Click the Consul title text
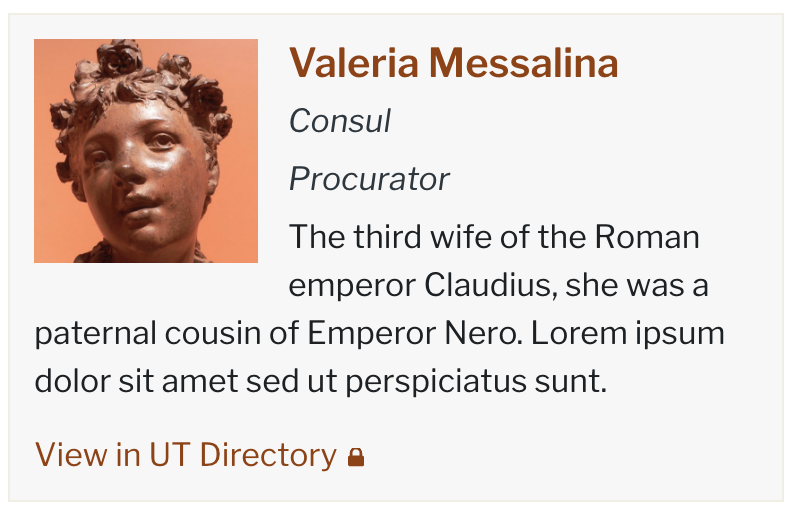The image size is (794, 512). click(x=339, y=122)
